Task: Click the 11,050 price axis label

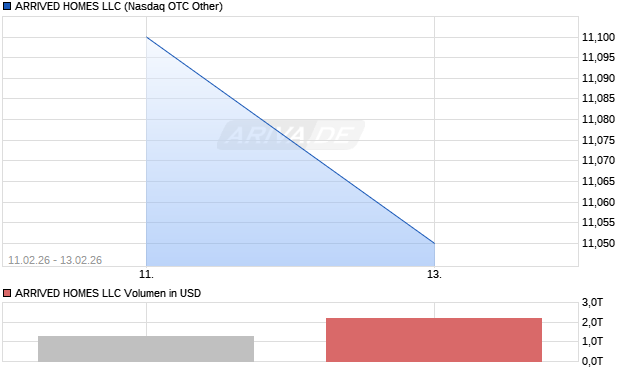Action: pos(598,243)
